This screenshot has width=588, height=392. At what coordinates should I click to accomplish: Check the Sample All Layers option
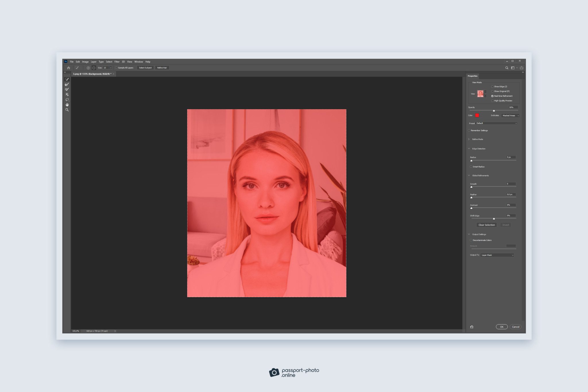[117, 67]
